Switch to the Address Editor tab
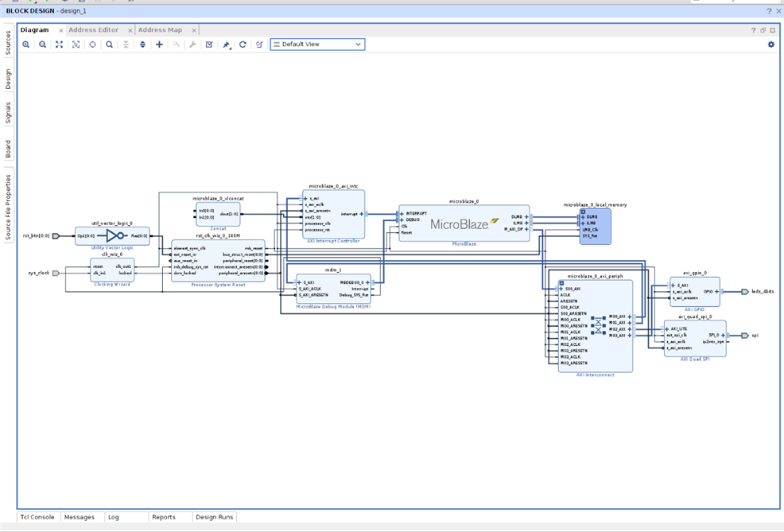This screenshot has height=532, width=784. 93,30
